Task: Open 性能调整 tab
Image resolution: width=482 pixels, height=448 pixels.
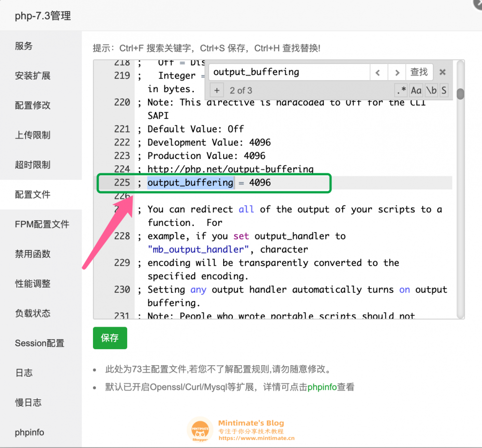Action: point(41,284)
